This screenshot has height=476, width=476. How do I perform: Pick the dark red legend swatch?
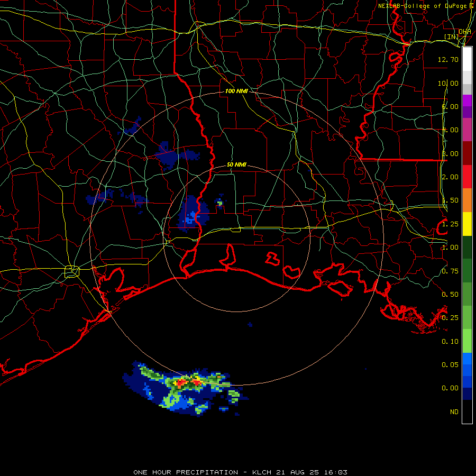[467, 153]
